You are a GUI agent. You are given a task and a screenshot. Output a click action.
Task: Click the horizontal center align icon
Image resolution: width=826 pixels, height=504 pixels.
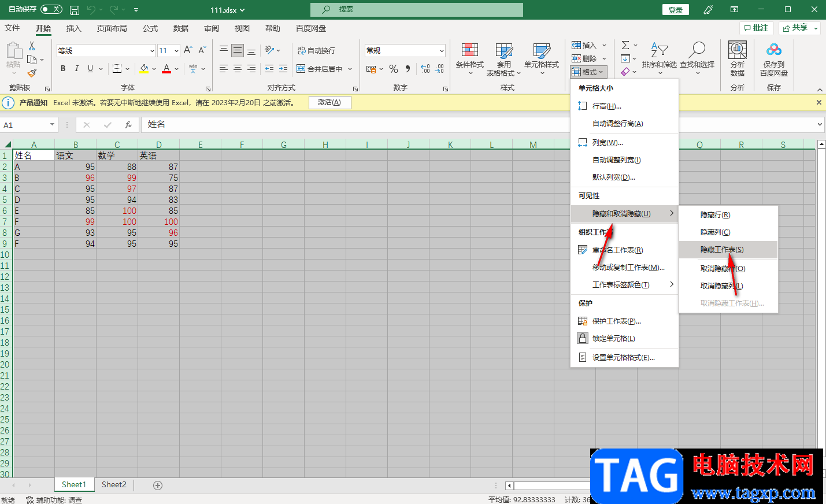(238, 69)
